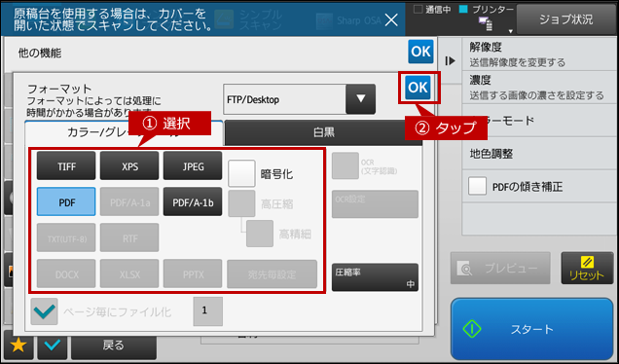This screenshot has height=364, width=619.
Task: Check the PDFの傾き補正 box
Action: [477, 186]
